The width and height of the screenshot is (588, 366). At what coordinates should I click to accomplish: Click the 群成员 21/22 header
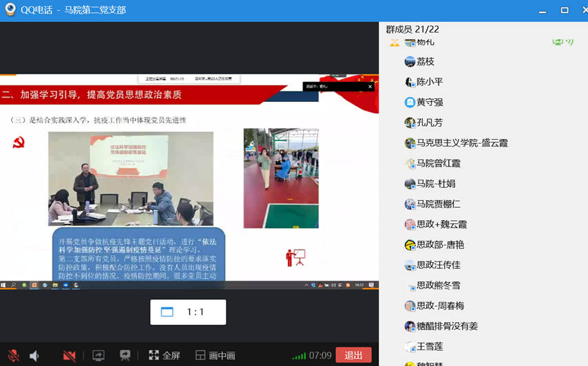412,30
